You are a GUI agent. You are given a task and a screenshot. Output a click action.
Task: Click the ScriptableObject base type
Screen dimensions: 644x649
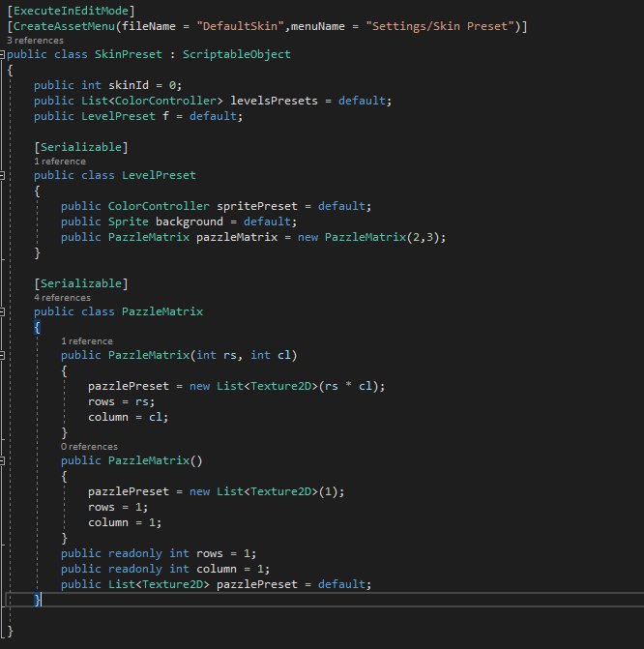[237, 54]
